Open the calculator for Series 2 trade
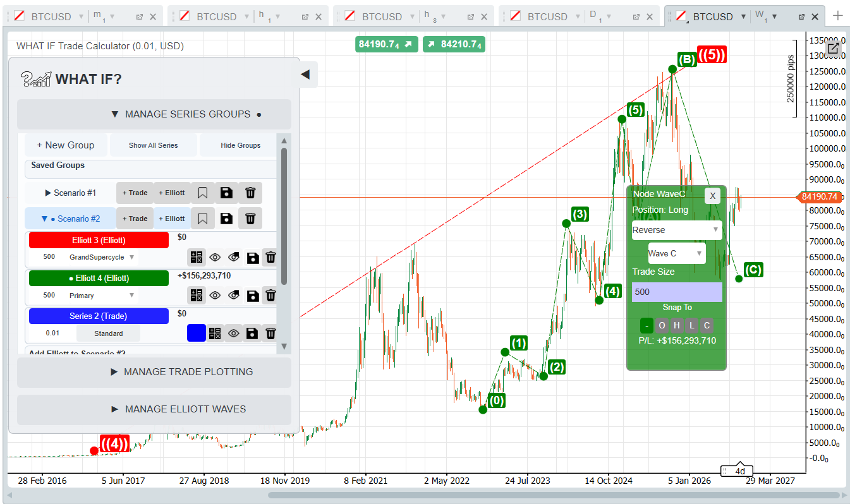Screen dimensions: 850x504 click(215, 333)
